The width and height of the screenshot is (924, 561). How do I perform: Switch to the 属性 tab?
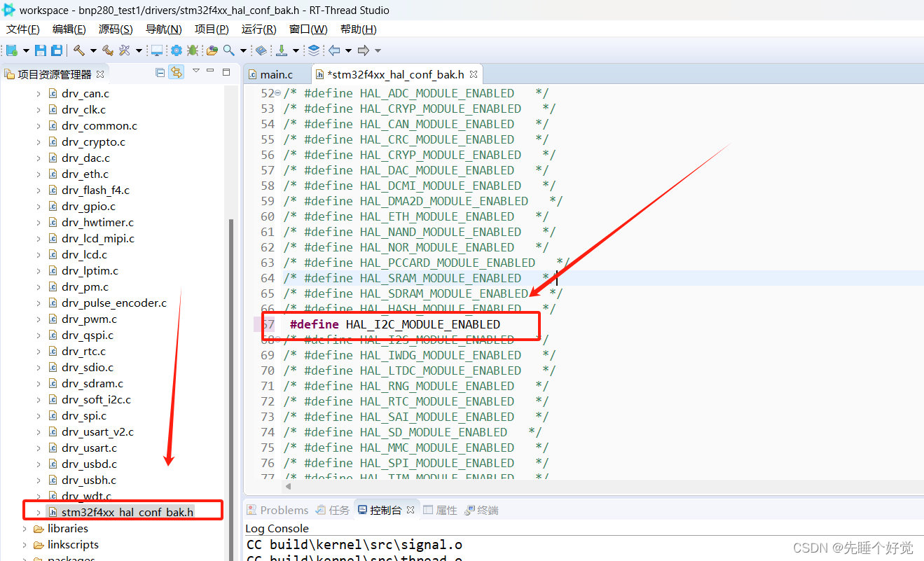[x=440, y=510]
